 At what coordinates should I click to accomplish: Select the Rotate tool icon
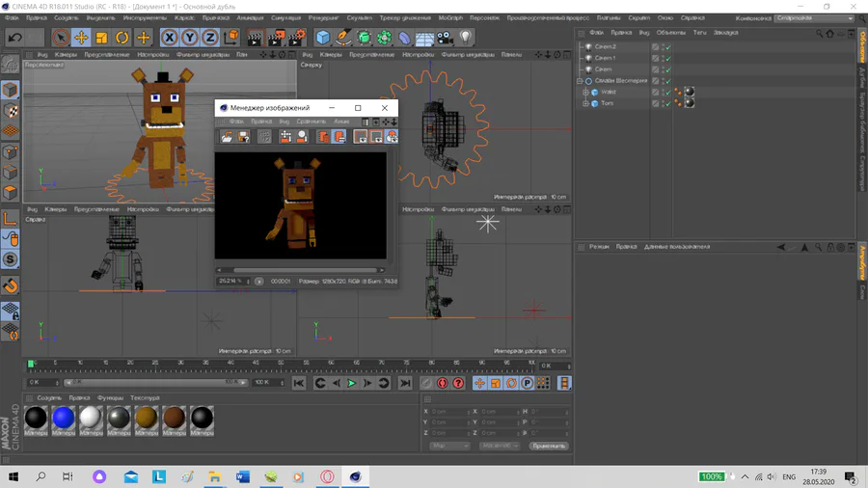pyautogui.click(x=122, y=38)
